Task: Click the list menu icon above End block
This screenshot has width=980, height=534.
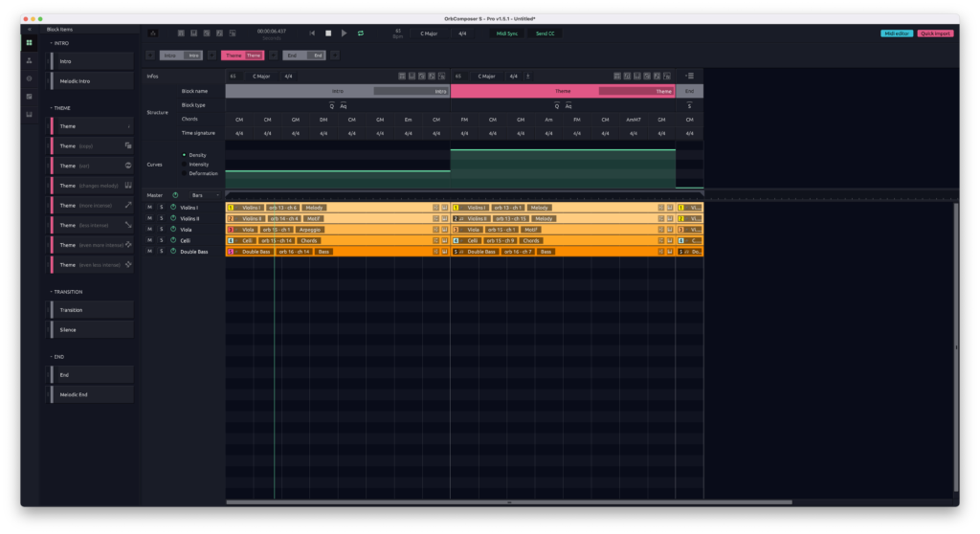Action: click(690, 77)
